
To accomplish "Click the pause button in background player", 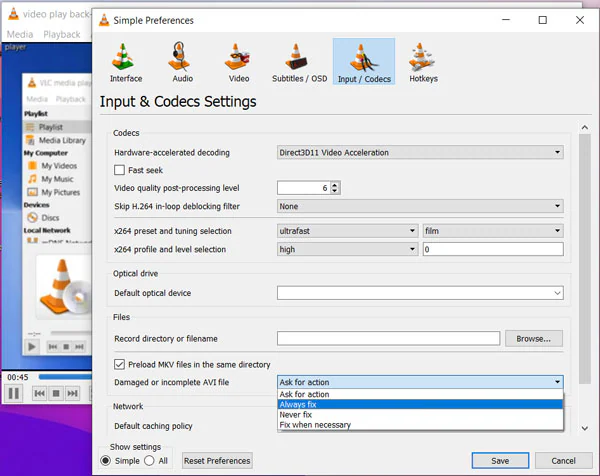I will [x=14, y=393].
